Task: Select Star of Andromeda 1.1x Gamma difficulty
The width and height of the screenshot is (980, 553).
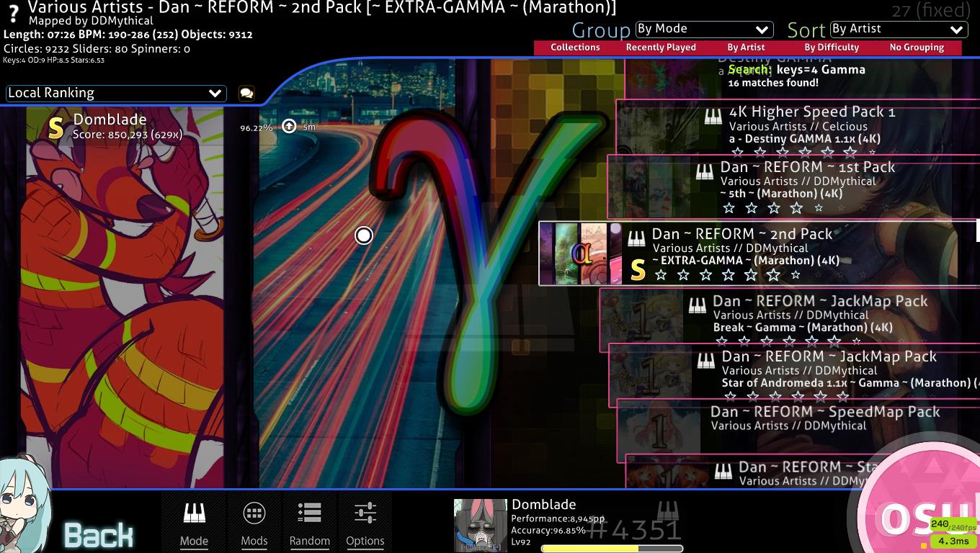Action: [x=794, y=375]
